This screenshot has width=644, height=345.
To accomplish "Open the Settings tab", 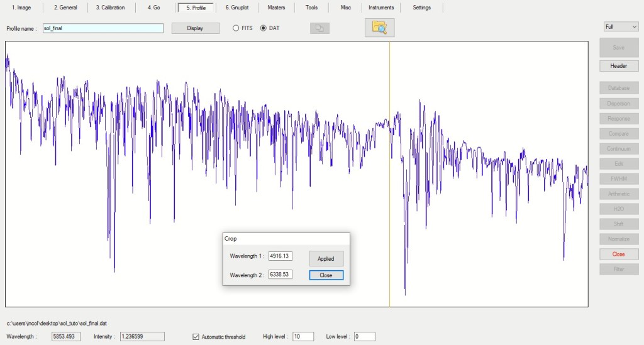I will pyautogui.click(x=422, y=8).
